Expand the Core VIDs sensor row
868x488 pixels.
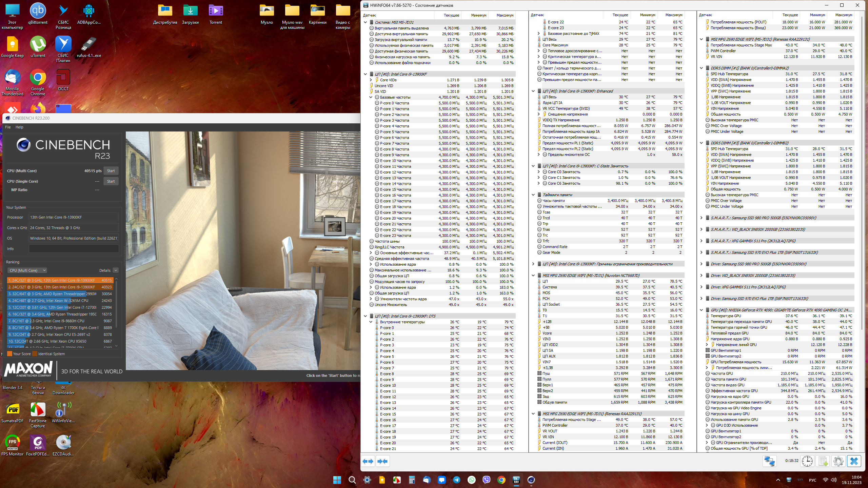[x=371, y=80]
